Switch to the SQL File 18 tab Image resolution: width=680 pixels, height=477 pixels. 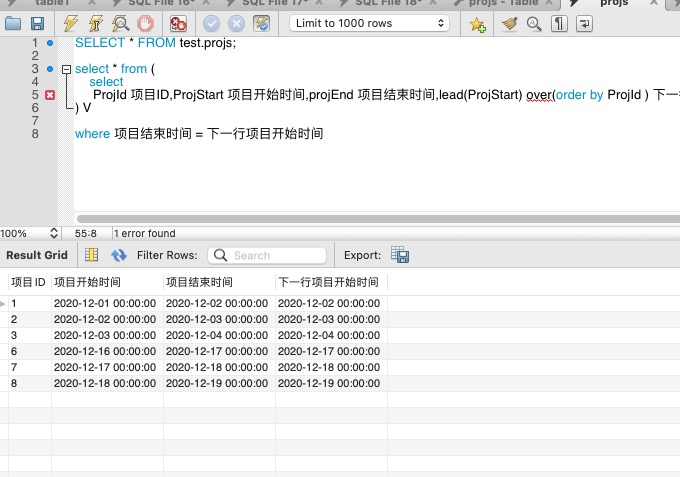click(388, 3)
